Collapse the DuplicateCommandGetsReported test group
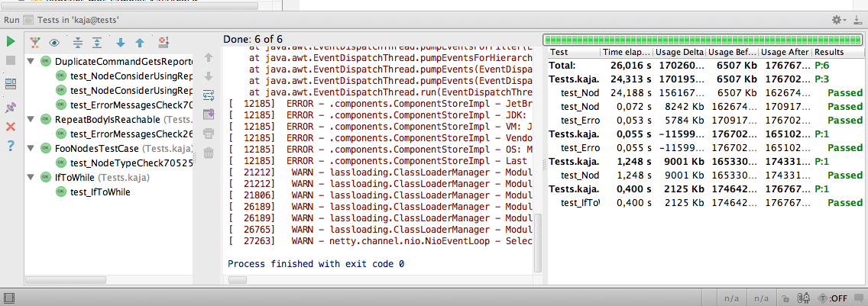The image size is (868, 306). pyautogui.click(x=30, y=61)
